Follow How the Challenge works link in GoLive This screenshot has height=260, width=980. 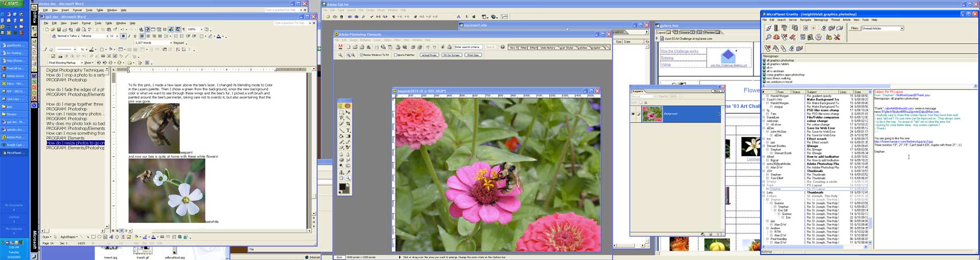[679, 51]
